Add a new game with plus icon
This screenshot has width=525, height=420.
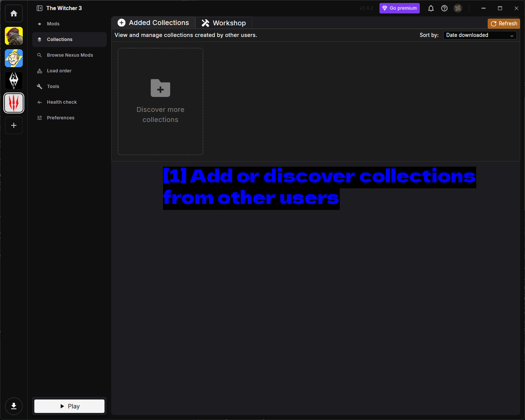[14, 125]
